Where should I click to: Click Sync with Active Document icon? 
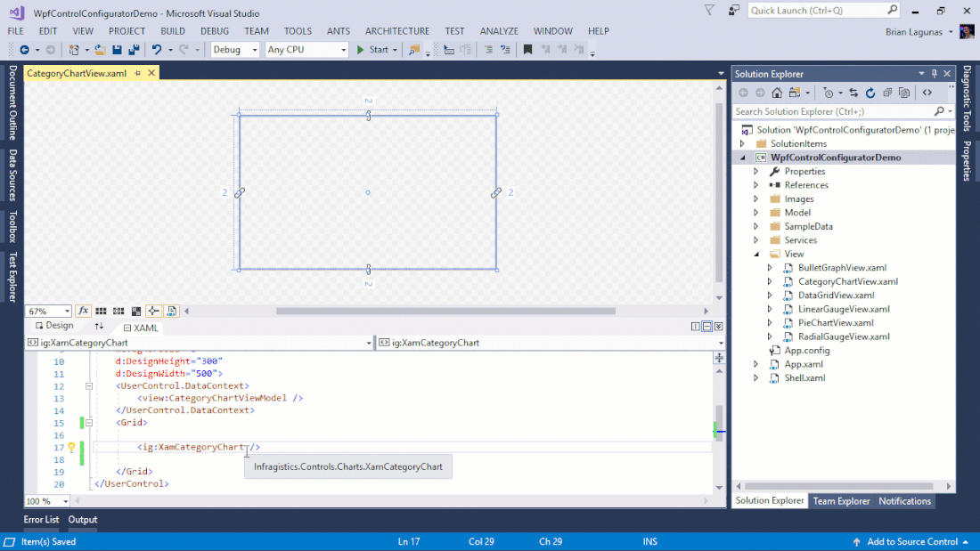point(853,93)
